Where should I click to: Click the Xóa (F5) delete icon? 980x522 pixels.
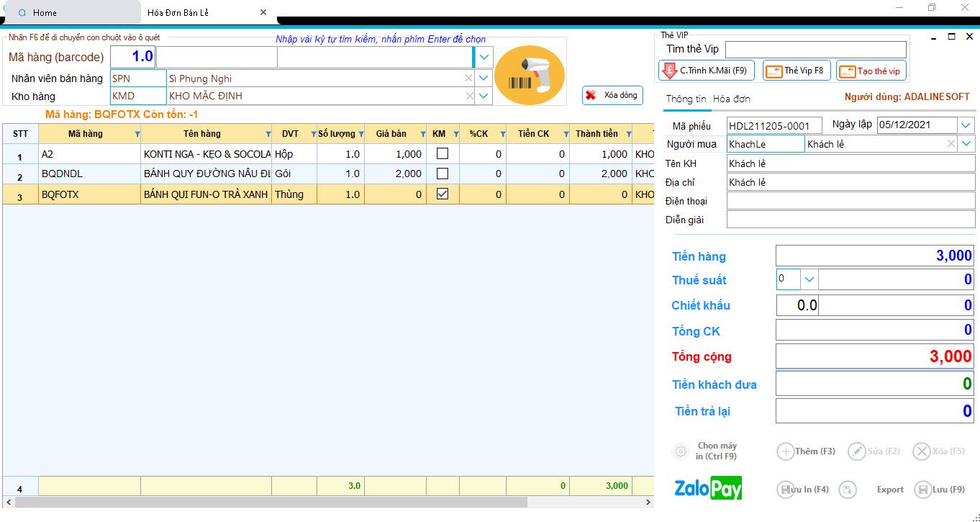[x=922, y=451]
